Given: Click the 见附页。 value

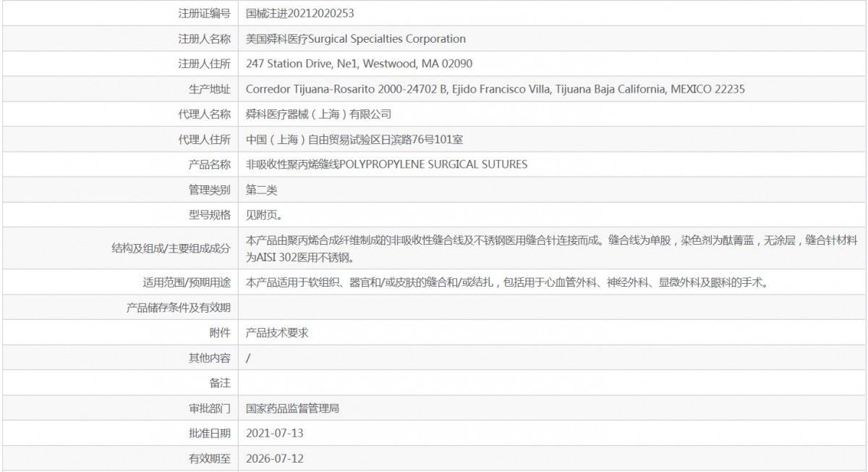Looking at the screenshot, I should 264,214.
